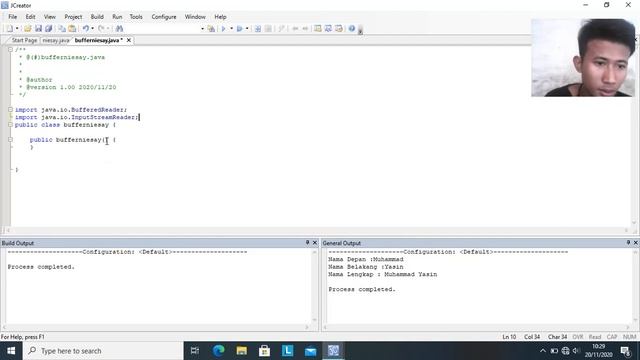Collapse the constructor fold marker

pos(10,140)
